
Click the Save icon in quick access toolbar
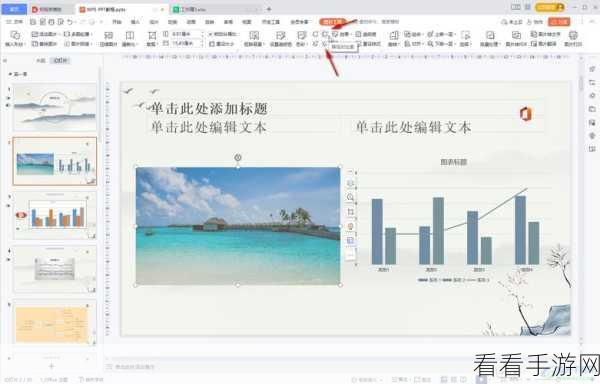33,22
